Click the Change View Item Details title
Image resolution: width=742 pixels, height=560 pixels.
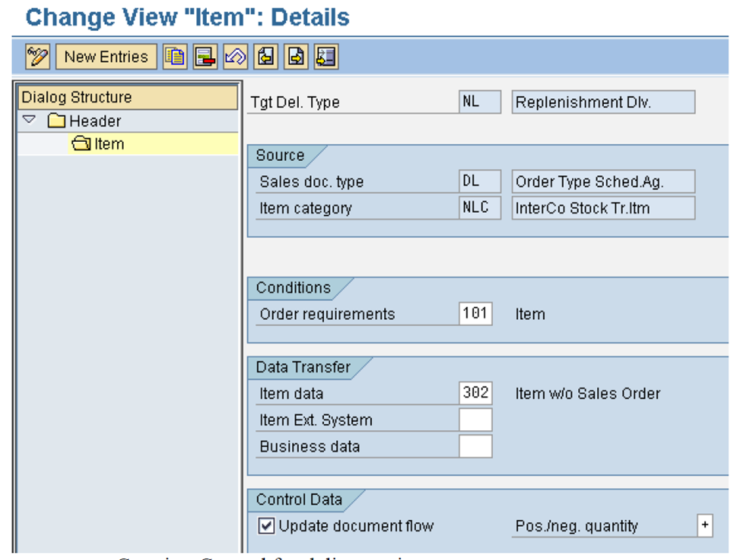point(186,17)
